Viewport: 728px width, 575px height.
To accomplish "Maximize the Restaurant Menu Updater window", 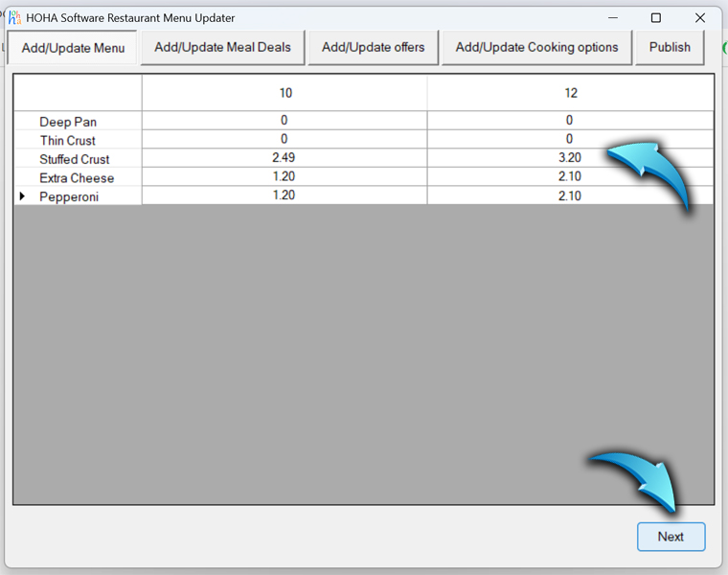I will [x=655, y=18].
